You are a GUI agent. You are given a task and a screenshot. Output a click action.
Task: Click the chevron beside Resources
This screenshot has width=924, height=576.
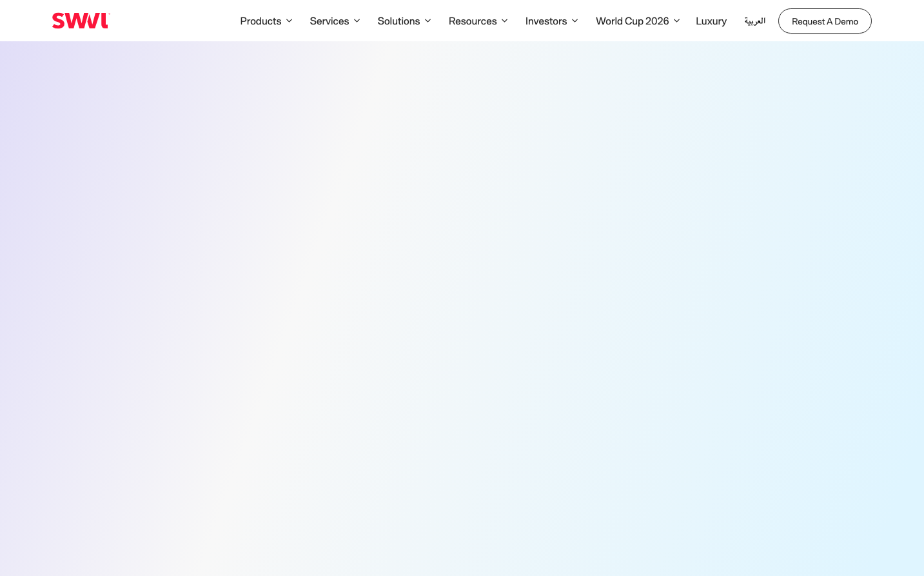point(505,21)
